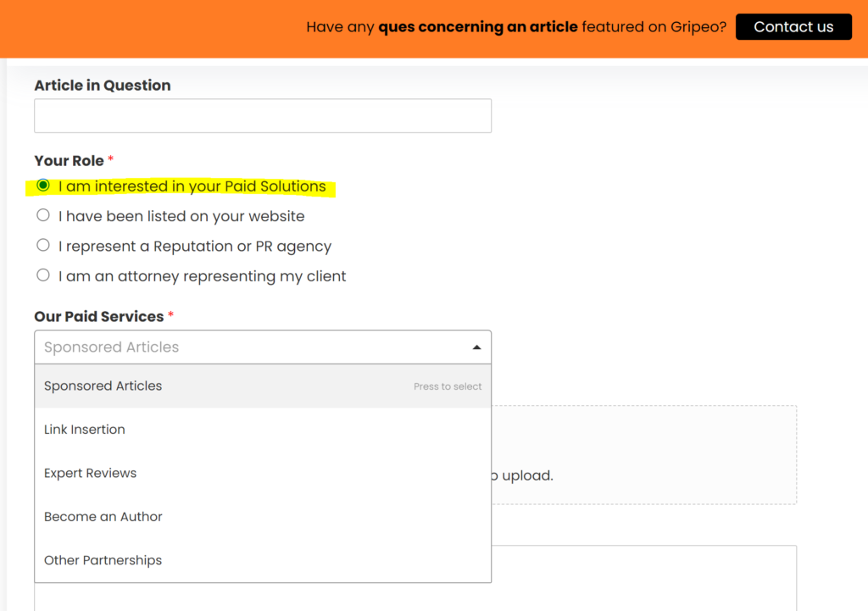Pick Expert Reviews in the dropdown list
Viewport: 868px width, 611px height.
[x=91, y=473]
